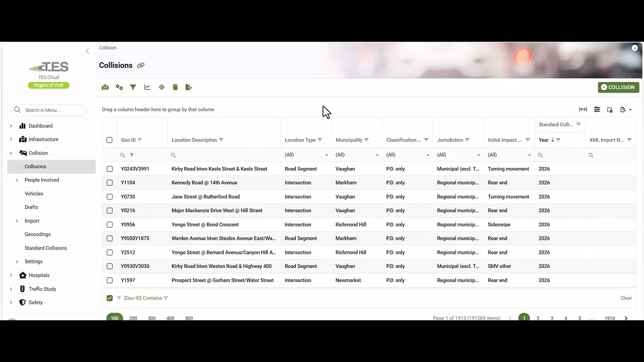Viewport: 644px width, 362px height.
Task: Click the info icon in header banner
Action: tap(634, 48)
